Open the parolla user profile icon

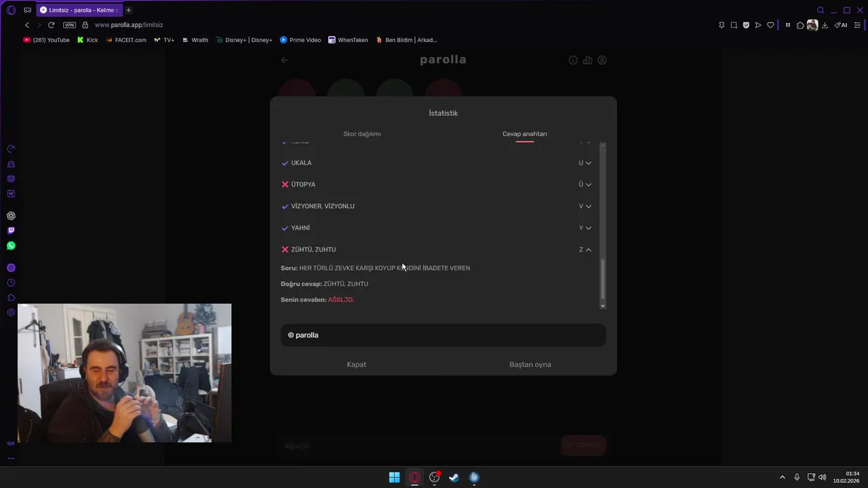point(601,60)
